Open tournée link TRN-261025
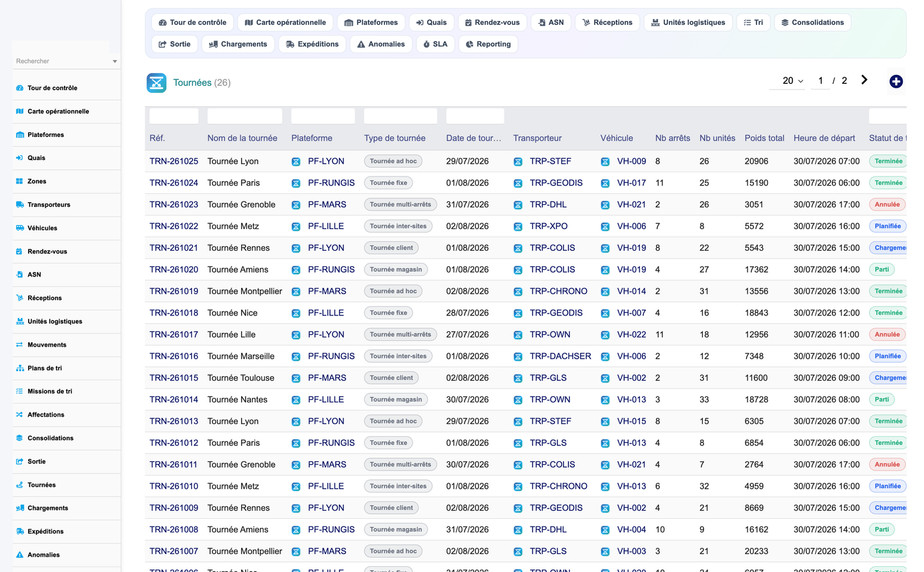 tap(174, 161)
